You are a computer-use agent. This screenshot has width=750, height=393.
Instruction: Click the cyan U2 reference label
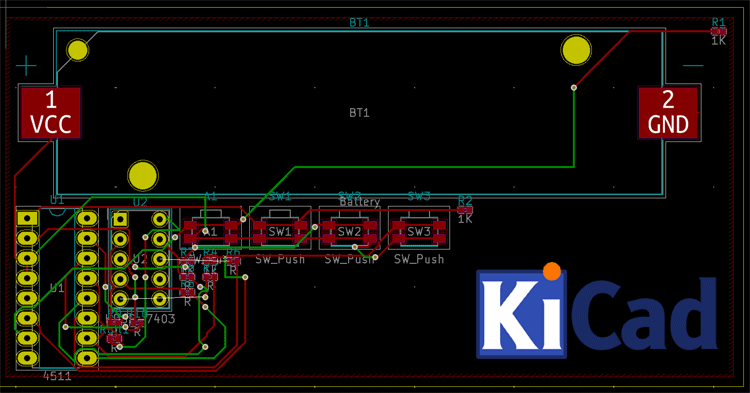140,202
